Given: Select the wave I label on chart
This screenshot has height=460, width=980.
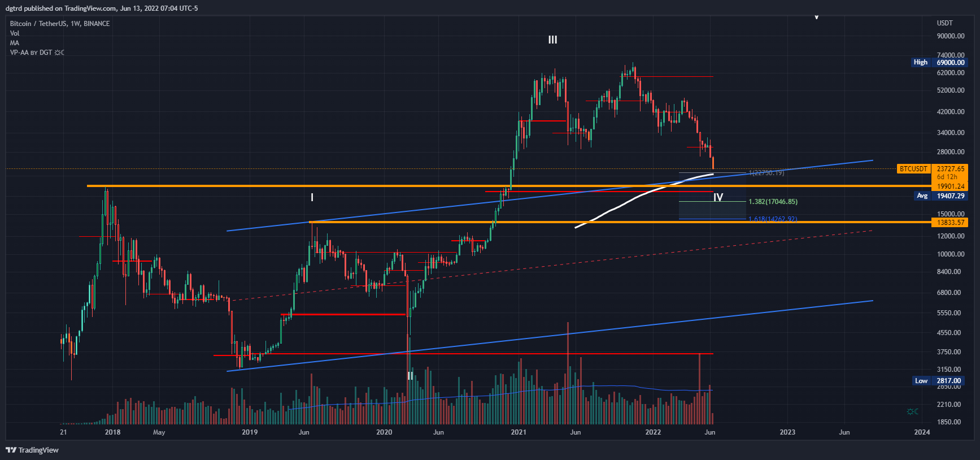Looking at the screenshot, I should [312, 197].
